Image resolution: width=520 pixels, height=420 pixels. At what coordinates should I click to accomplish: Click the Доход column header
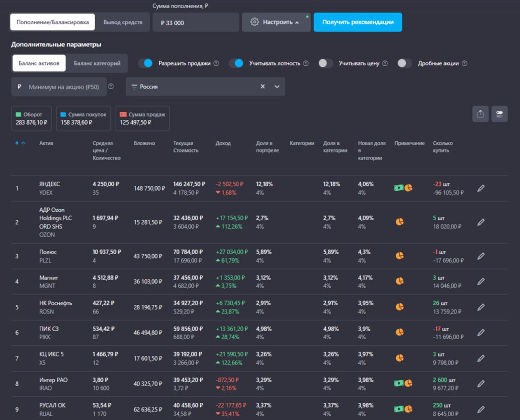(223, 143)
